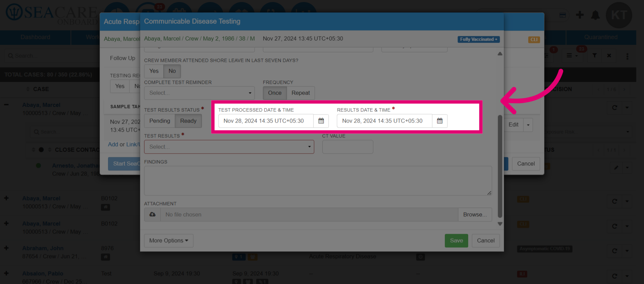Click the CT Value input field

pos(347,147)
